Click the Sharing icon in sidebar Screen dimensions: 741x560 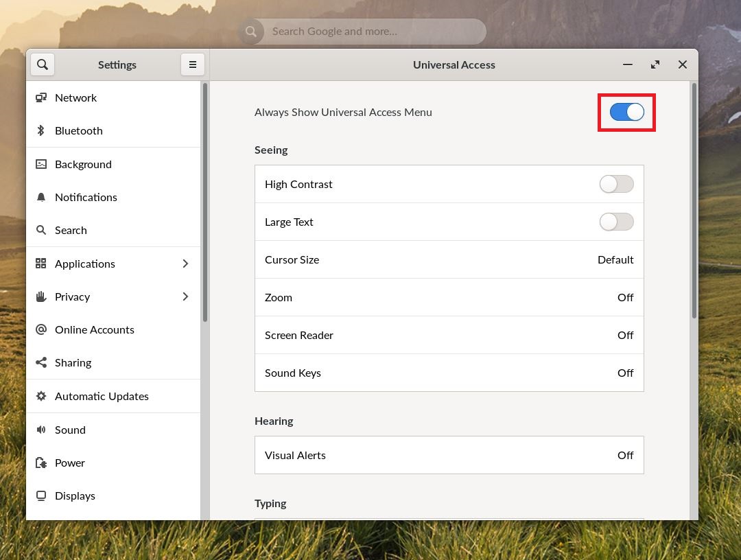[41, 362]
